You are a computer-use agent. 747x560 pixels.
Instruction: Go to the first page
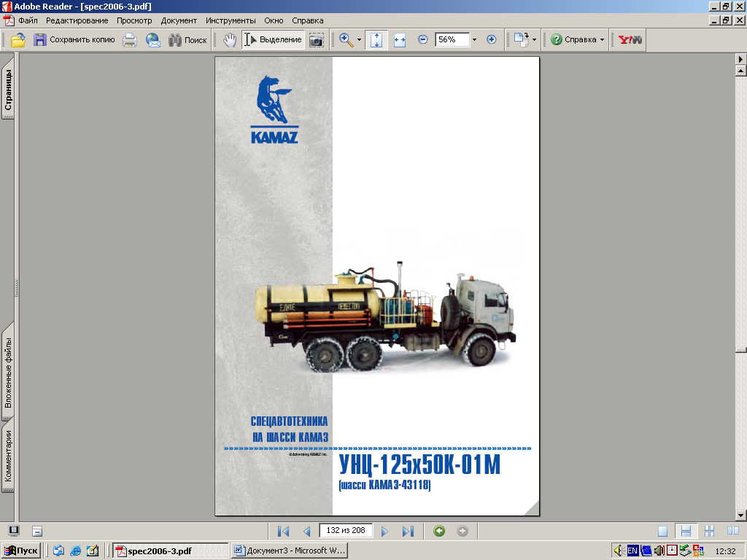click(284, 531)
